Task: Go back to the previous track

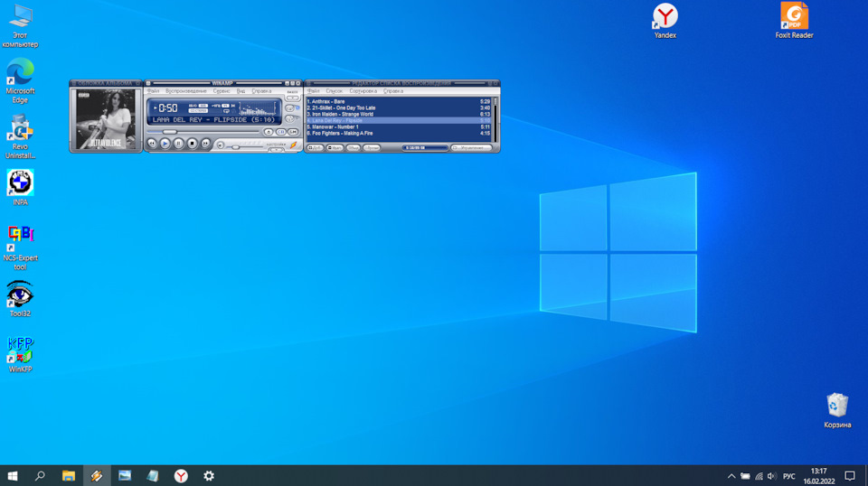Action: tap(152, 144)
